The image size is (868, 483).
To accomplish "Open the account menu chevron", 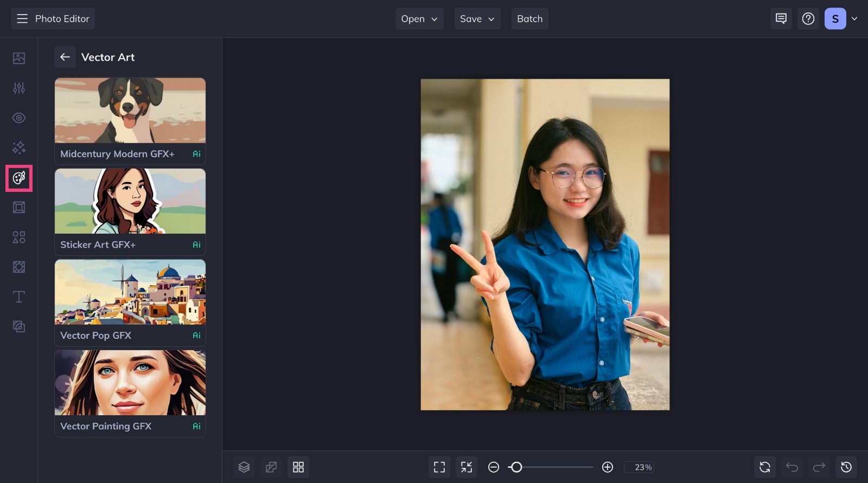I will coord(854,18).
